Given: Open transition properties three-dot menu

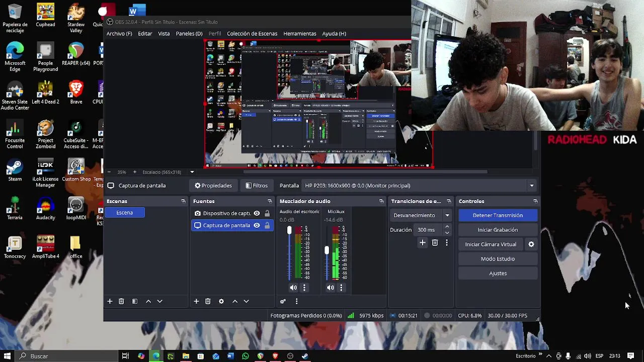Looking at the screenshot, I should pos(446,242).
